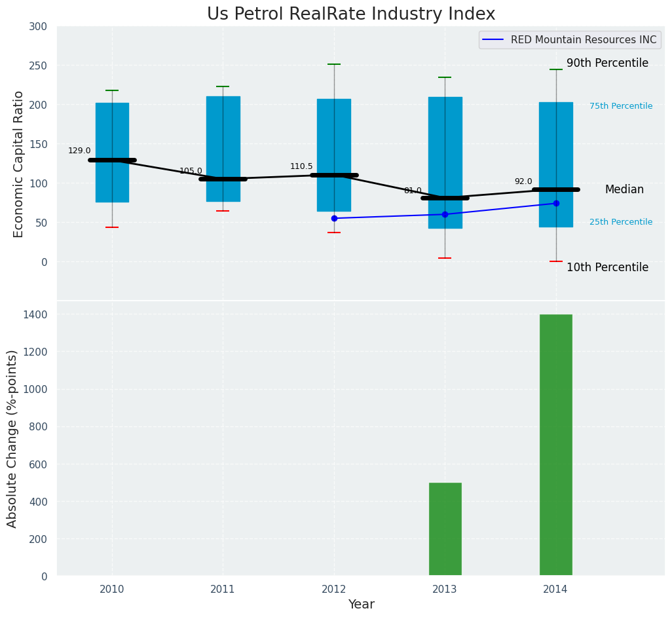The width and height of the screenshot is (672, 617).
Task: Click the 75th Percentile annotation
Action: pyautogui.click(x=620, y=106)
